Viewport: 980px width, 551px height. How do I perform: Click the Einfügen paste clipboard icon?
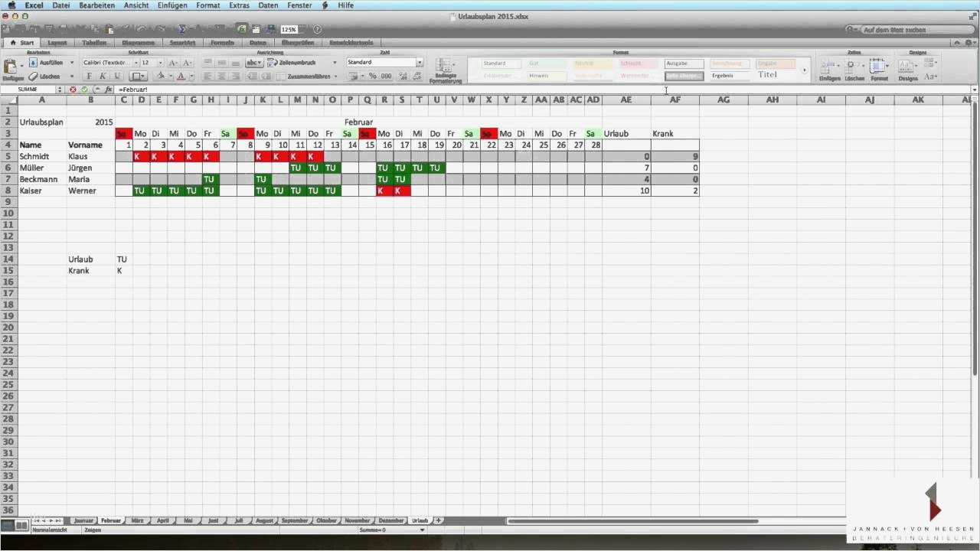pyautogui.click(x=11, y=66)
